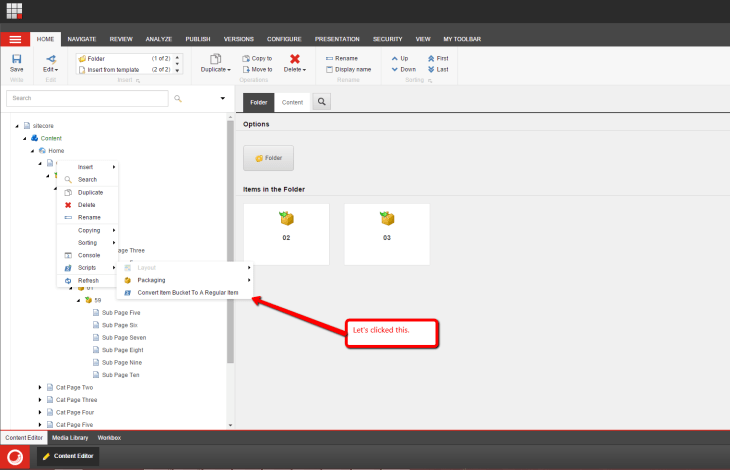The height and width of the screenshot is (470, 730).
Task: Click the search tab magnifier icon
Action: pos(322,101)
